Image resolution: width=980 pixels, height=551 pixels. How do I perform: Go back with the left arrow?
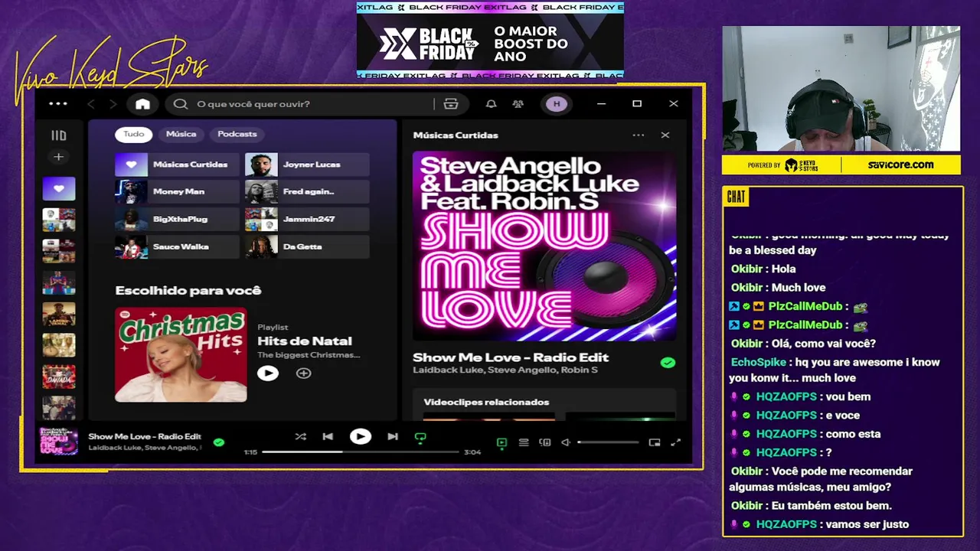91,104
